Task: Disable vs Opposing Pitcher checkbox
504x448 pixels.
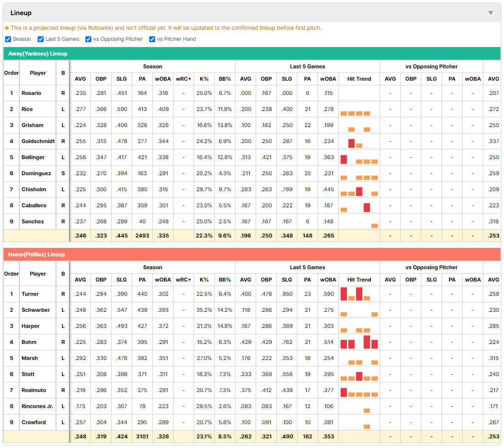Action: (88, 39)
